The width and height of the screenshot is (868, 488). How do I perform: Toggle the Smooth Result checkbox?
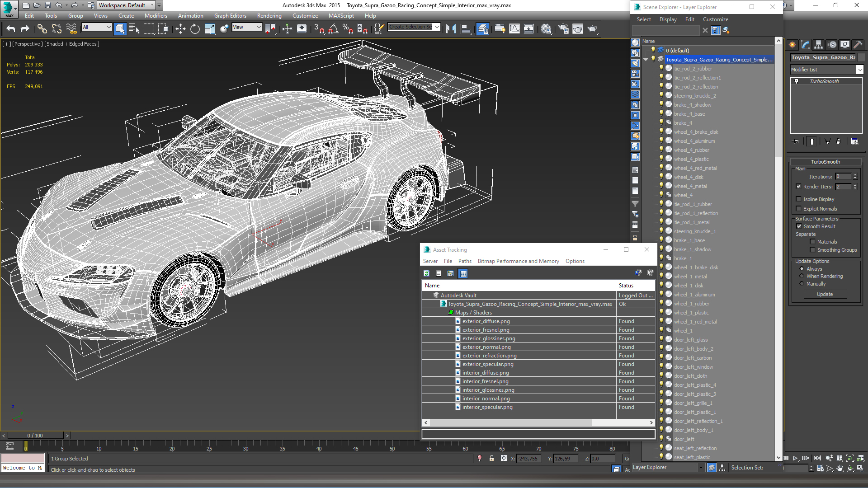799,226
